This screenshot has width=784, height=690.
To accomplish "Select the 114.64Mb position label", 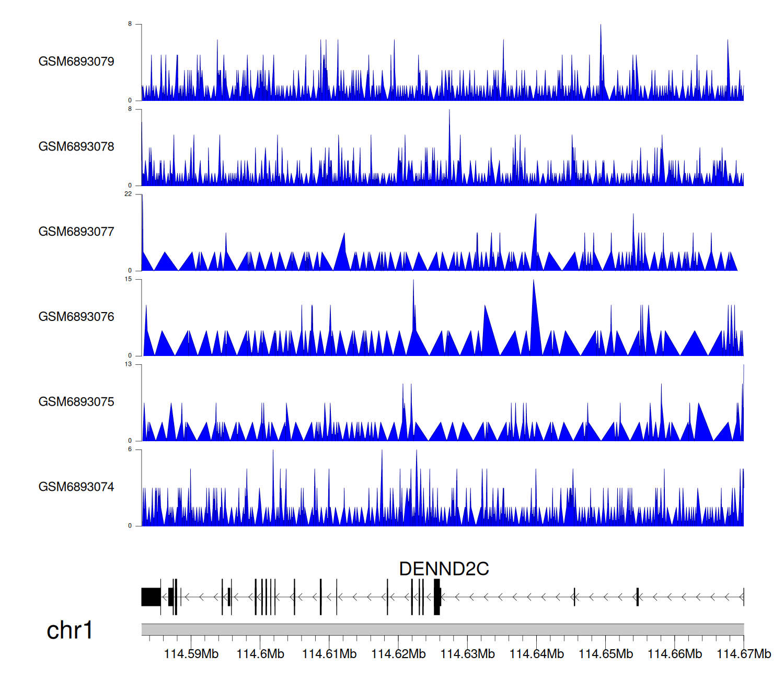I will pos(537,654).
